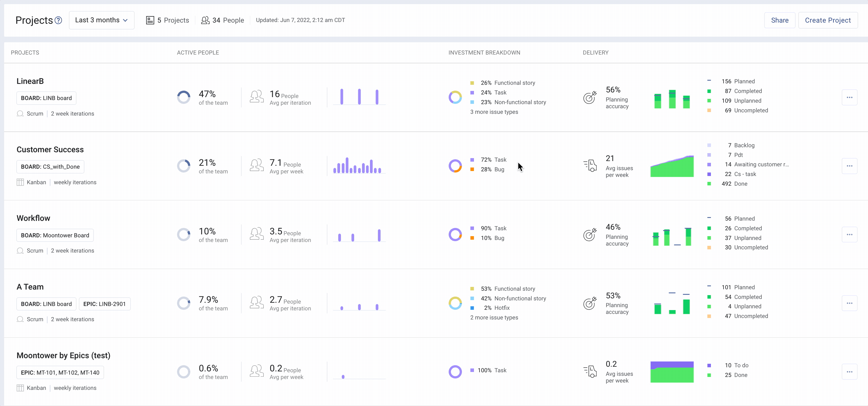Screen dimensions: 868x406
Task: Click the BOARD: CS_with_Done tag
Action: tap(50, 167)
